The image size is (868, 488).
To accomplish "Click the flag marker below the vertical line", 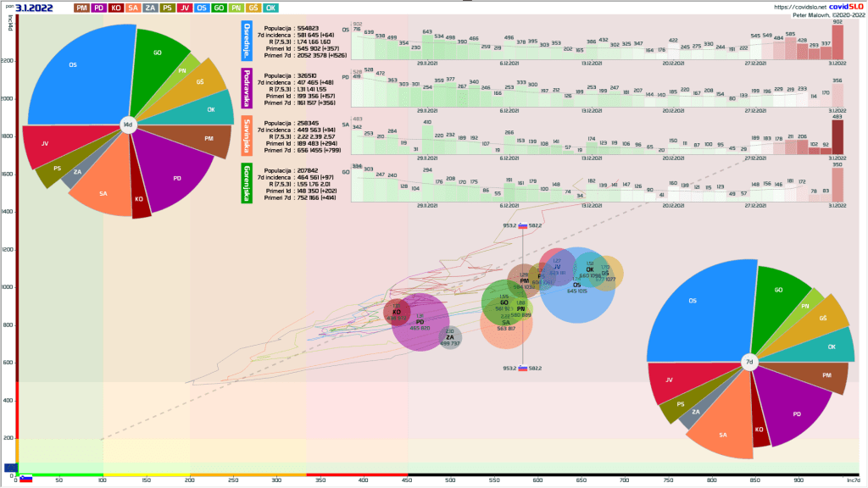I will pyautogui.click(x=523, y=369).
